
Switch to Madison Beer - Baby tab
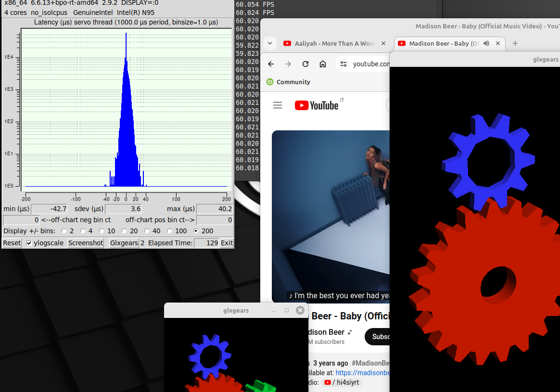coord(444,43)
